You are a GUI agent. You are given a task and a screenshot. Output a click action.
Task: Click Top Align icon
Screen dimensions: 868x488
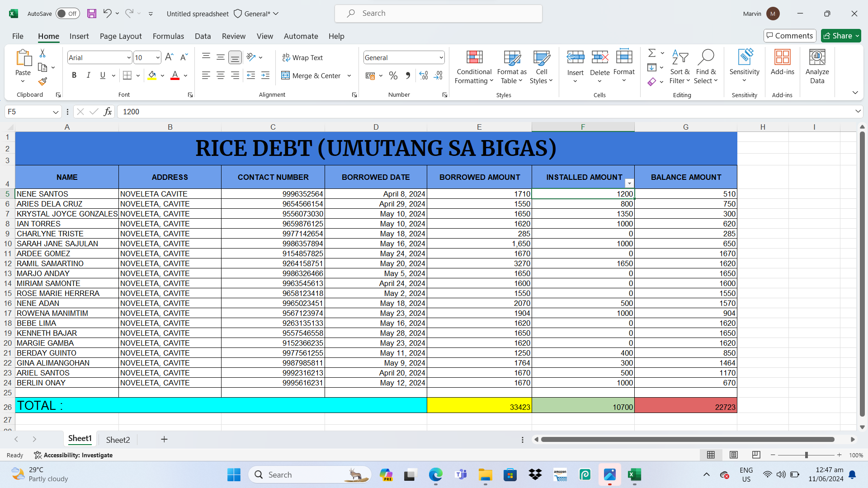pyautogui.click(x=206, y=57)
